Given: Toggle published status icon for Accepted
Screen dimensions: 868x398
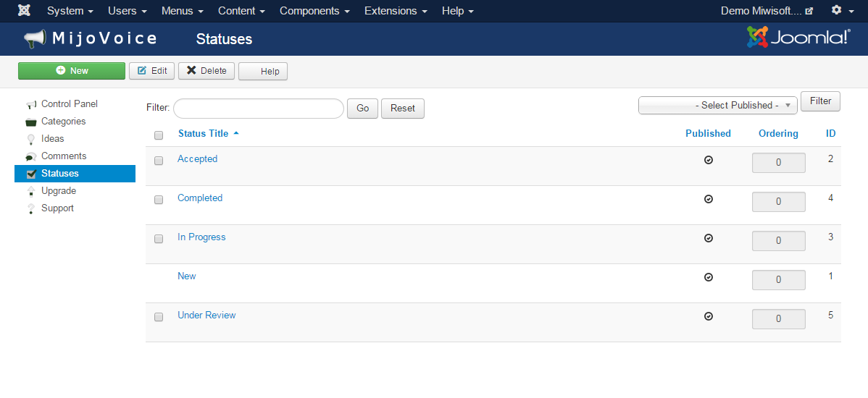Looking at the screenshot, I should pos(709,160).
